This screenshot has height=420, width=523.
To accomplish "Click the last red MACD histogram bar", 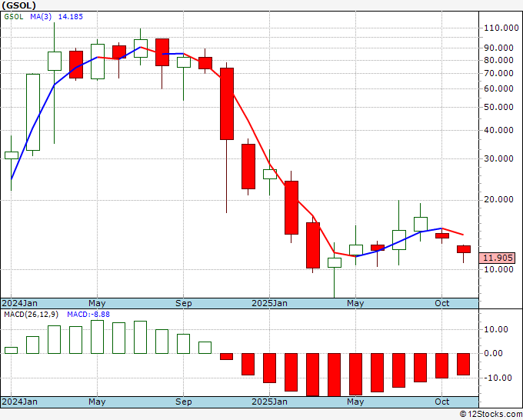I will (x=463, y=365).
